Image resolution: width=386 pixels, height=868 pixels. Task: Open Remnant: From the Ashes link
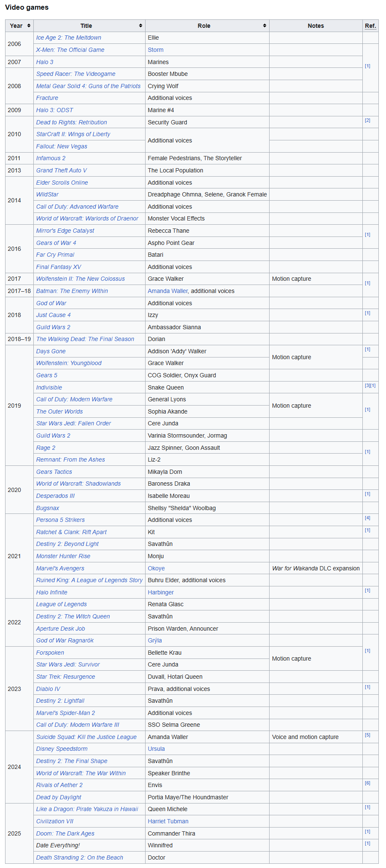(70, 460)
